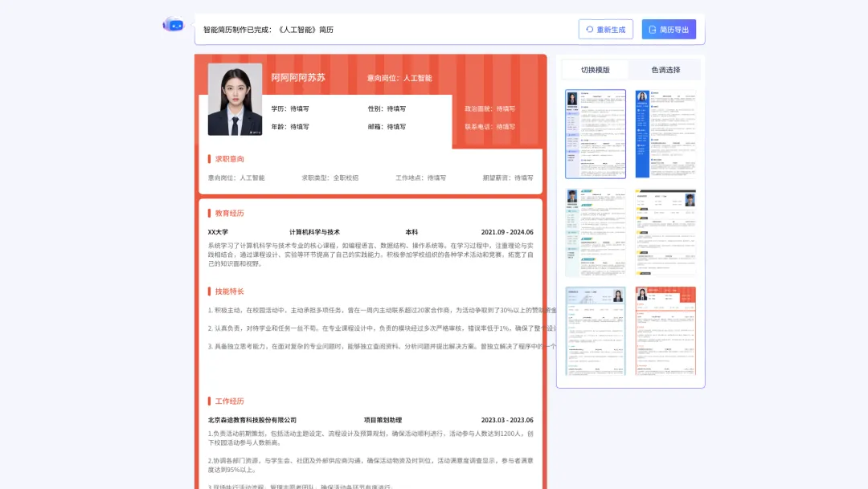868x489 pixels.
Task: Click the 学历: 待填写 field
Action: click(x=290, y=109)
